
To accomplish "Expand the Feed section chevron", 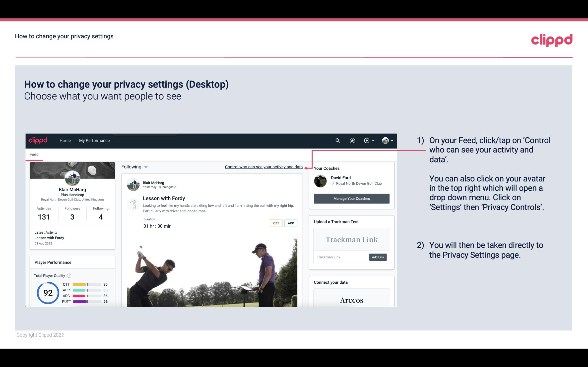I will coord(147,167).
